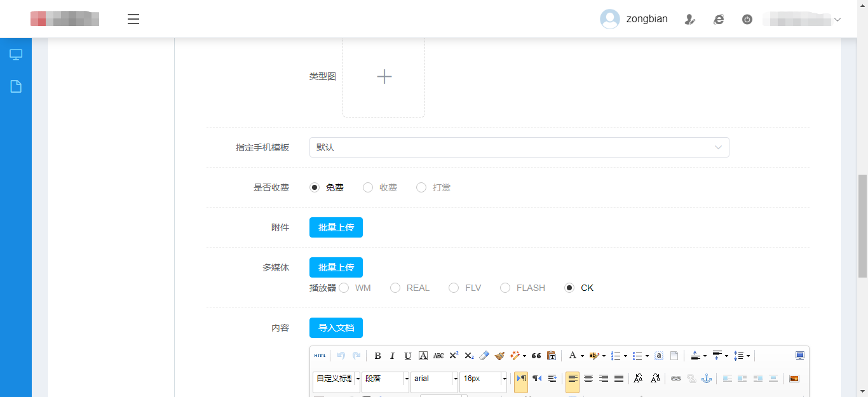The height and width of the screenshot is (397, 868).
Task: Toggle the hamburger menu in header
Action: (133, 19)
